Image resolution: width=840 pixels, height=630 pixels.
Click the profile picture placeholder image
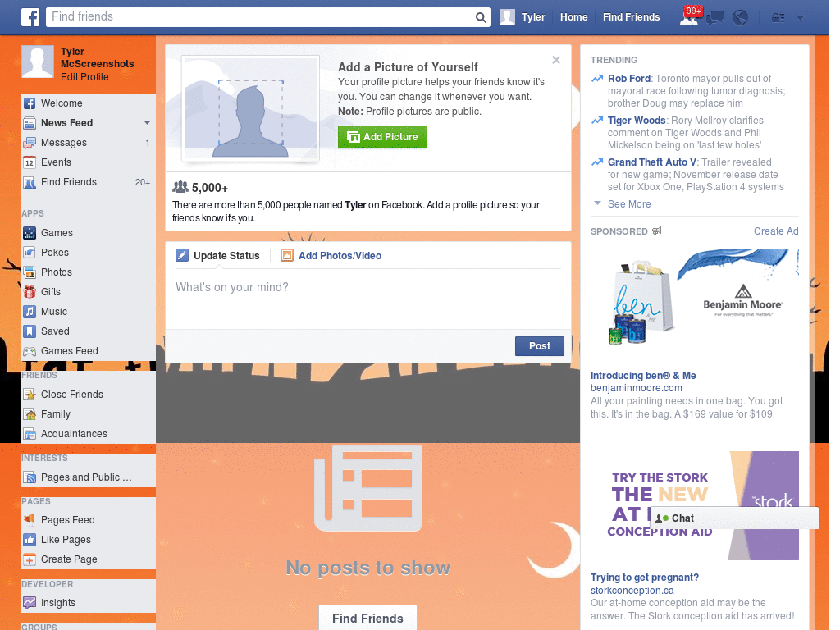tap(251, 108)
